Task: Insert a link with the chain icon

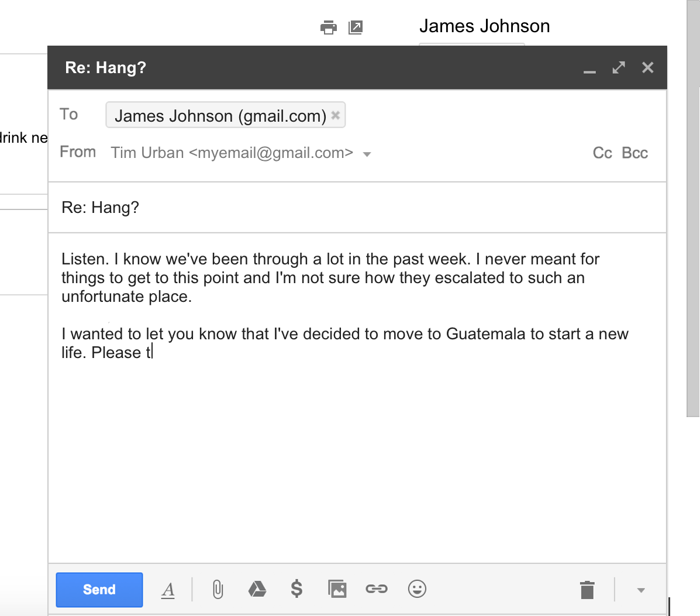Action: point(377,589)
